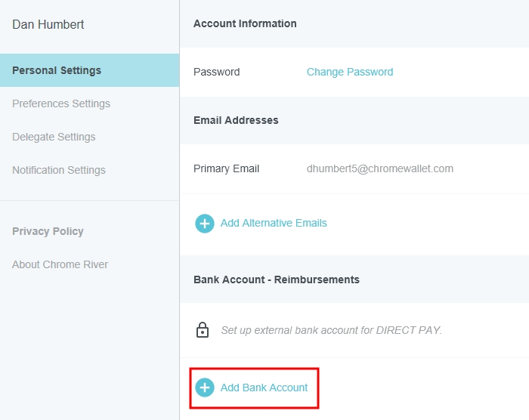Click the Account Information section header

245,23
